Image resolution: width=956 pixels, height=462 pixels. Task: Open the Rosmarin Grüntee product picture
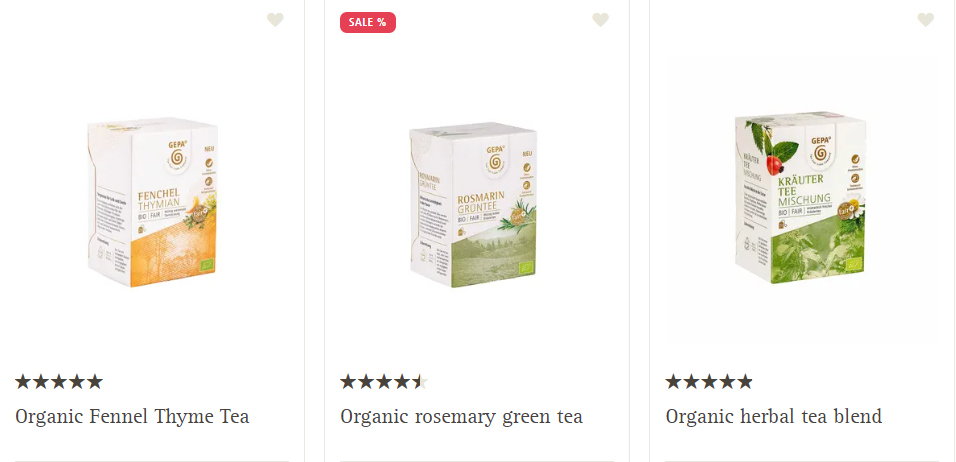point(474,205)
